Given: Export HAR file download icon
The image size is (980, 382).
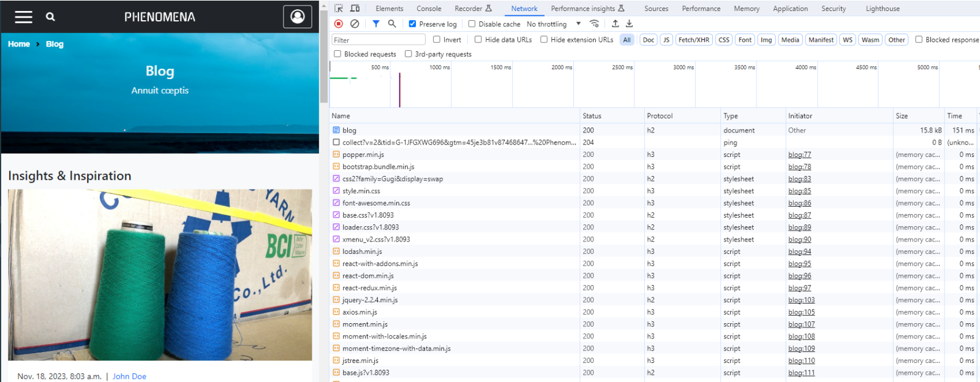Looking at the screenshot, I should [629, 24].
